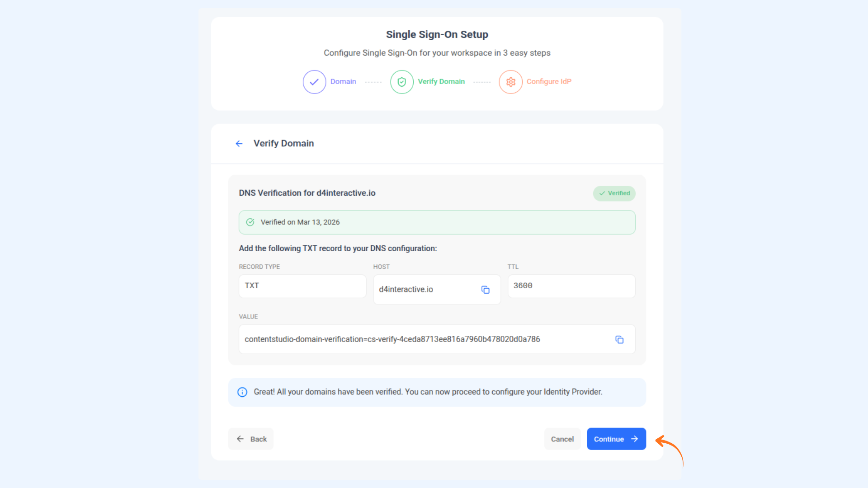Open the Configure IdP step label
This screenshot has width=868, height=488.
[x=549, y=81]
